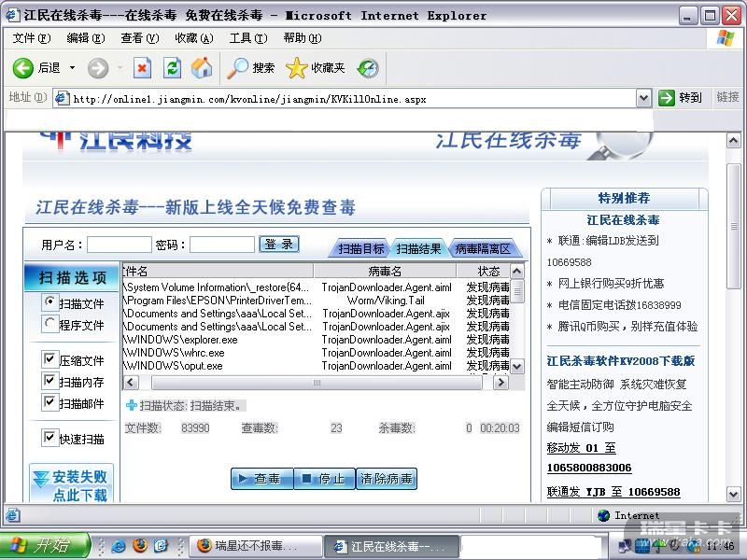Click the Forward arrow icon
The image size is (747, 560).
(98, 68)
